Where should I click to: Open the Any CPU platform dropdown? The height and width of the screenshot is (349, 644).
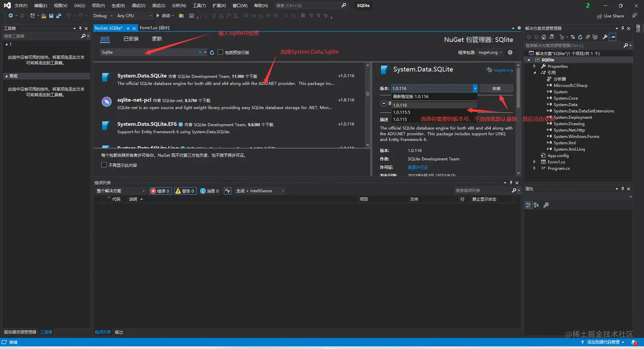click(x=134, y=16)
